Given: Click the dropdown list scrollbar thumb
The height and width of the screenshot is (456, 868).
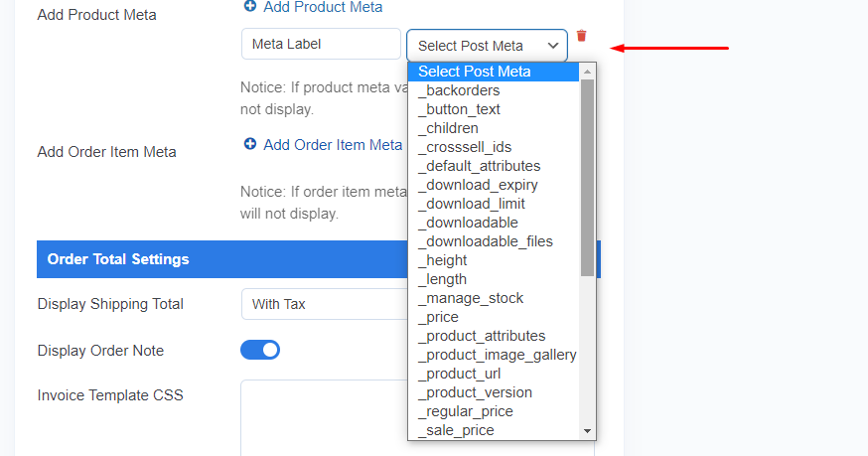Looking at the screenshot, I should 587,178.
